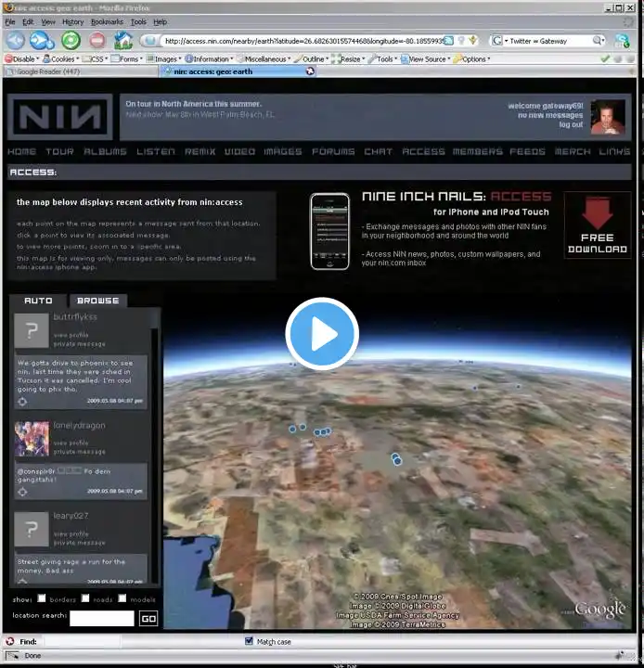Viewport: 644px width, 668px height.
Task: Close the nin: access: geo: earth tab
Action: pyautogui.click(x=310, y=71)
